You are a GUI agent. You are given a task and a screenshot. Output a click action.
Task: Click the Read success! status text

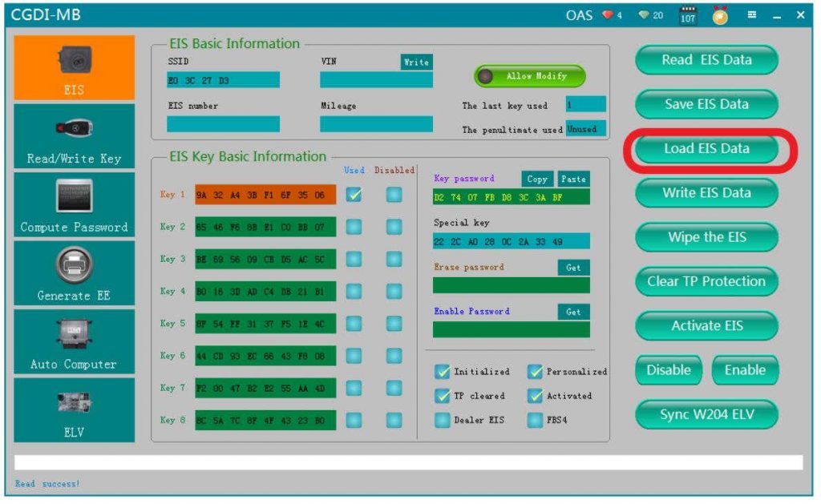click(x=47, y=484)
